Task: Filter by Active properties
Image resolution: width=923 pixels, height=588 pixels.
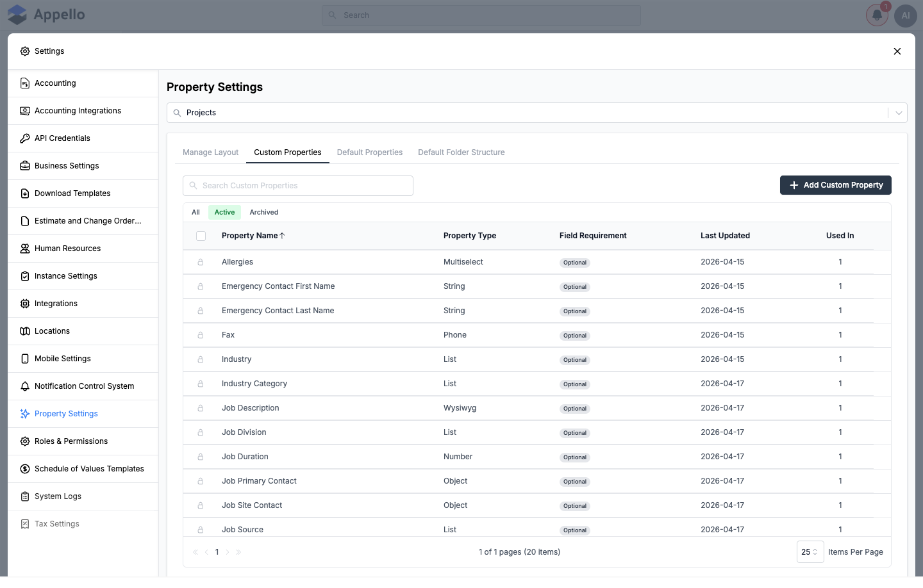Action: tap(224, 213)
